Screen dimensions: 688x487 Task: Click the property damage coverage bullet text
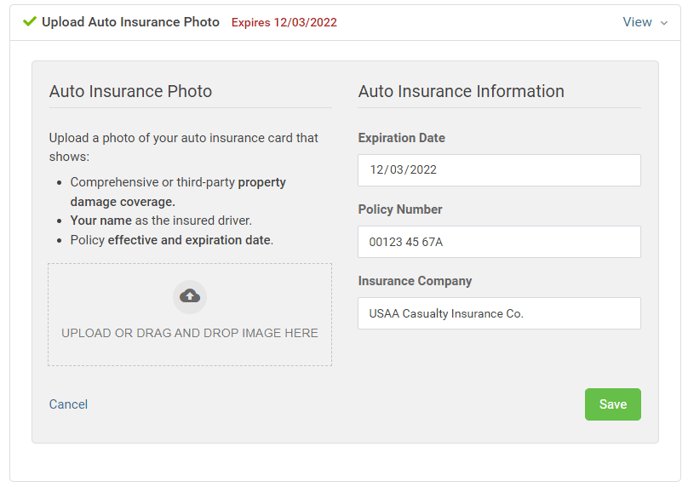pyautogui.click(x=178, y=191)
